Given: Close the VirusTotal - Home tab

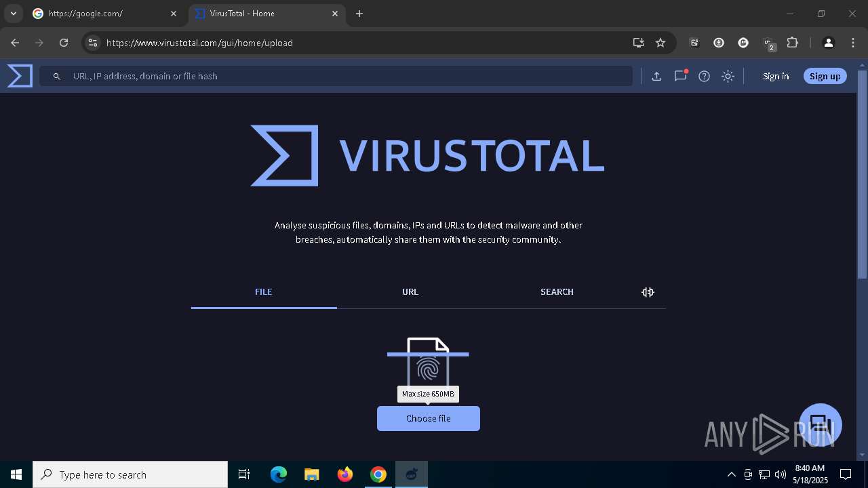Looking at the screenshot, I should (335, 14).
